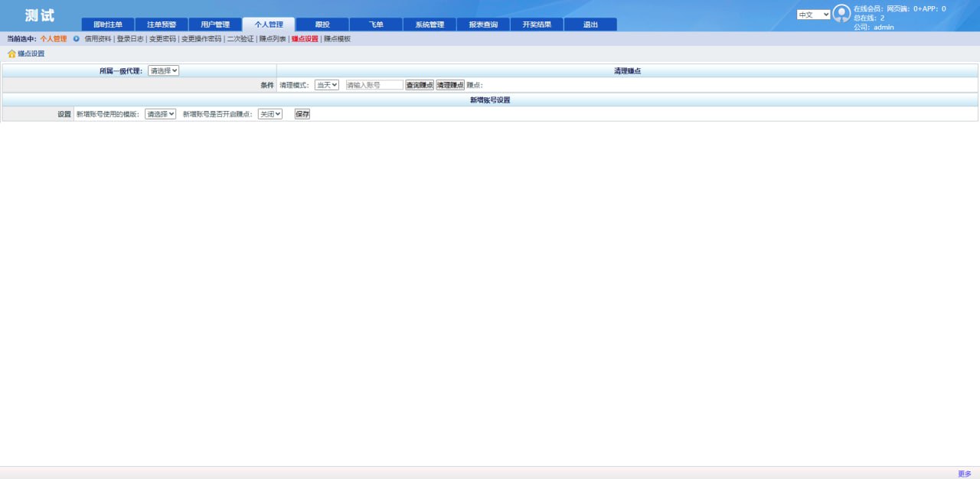Open the 报表查询 tab
This screenshot has height=479, width=980.
pos(483,24)
